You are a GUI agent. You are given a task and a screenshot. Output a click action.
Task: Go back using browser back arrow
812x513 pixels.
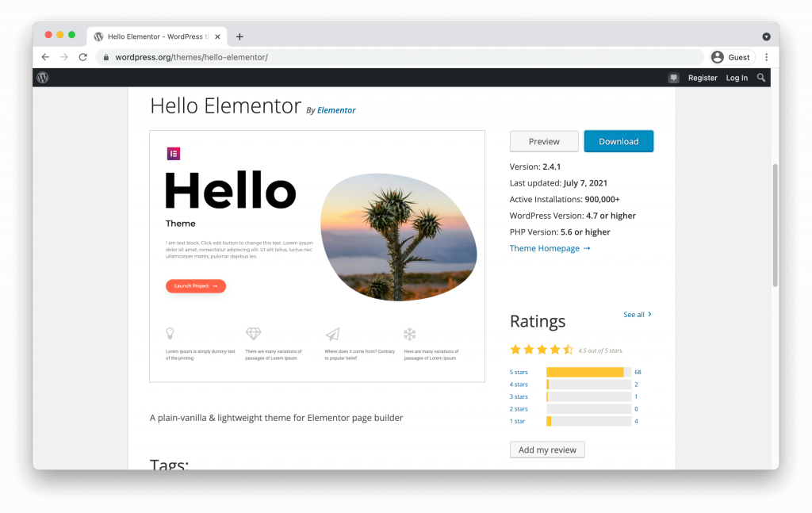pyautogui.click(x=45, y=57)
